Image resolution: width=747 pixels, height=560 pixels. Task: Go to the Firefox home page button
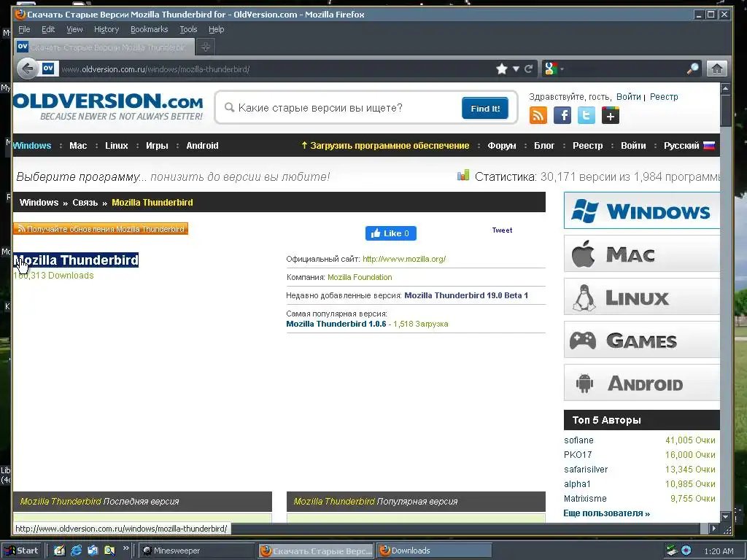coord(716,69)
